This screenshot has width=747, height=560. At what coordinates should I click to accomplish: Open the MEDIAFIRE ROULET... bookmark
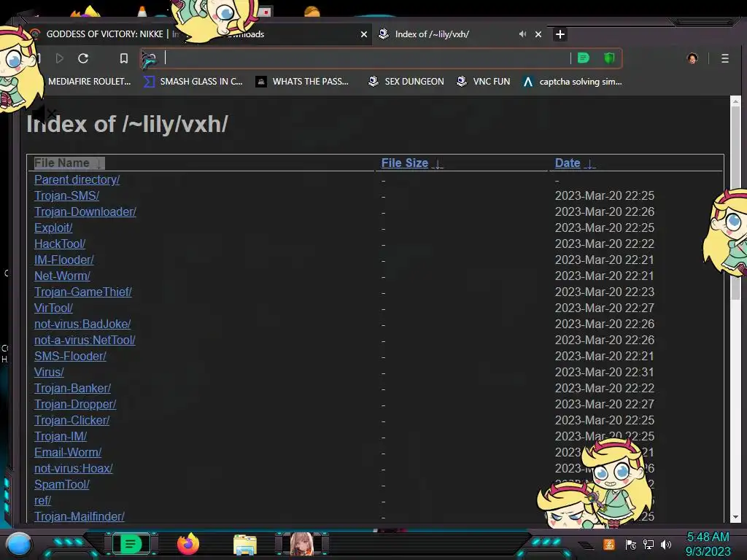[89, 82]
